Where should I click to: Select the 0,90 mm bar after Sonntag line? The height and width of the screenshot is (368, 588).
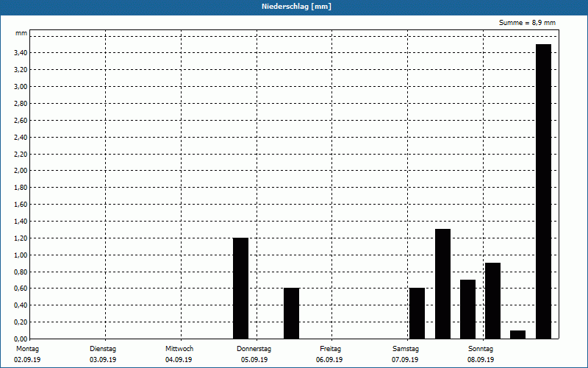tap(492, 301)
